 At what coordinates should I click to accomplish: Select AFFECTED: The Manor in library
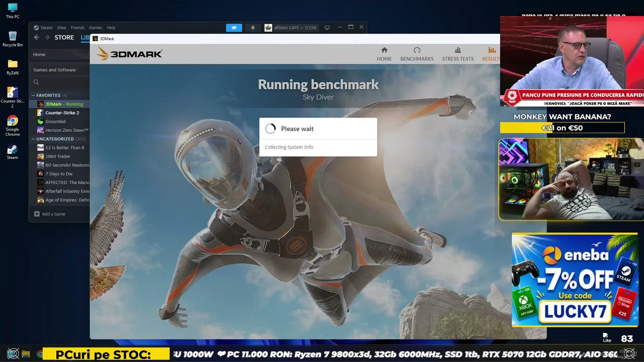coord(67,183)
